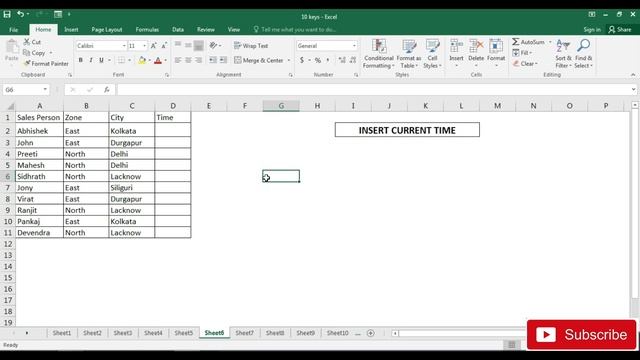The height and width of the screenshot is (360, 640).
Task: Add a new sheet with the plus button
Action: click(371, 333)
